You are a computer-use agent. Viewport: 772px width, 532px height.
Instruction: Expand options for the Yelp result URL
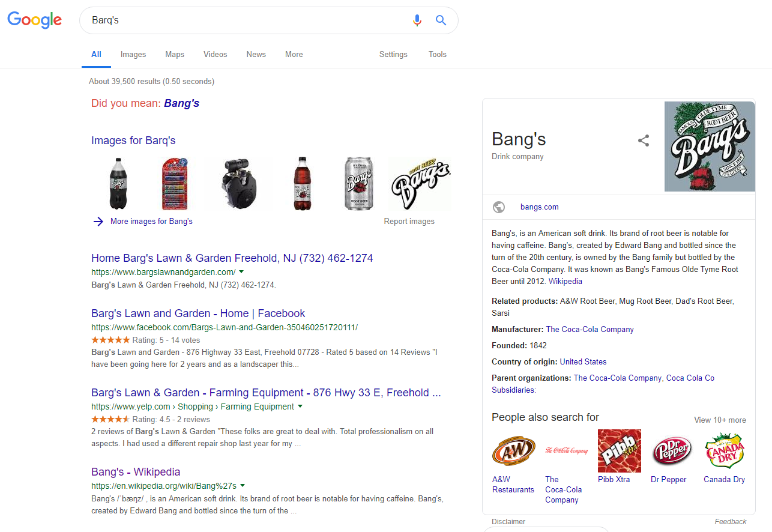tap(300, 407)
